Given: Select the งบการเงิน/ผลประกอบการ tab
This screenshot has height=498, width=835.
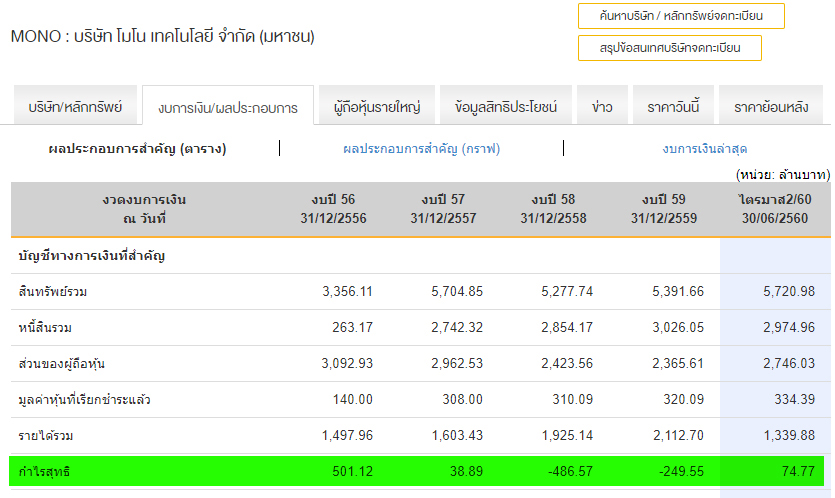Looking at the screenshot, I should click(x=228, y=107).
